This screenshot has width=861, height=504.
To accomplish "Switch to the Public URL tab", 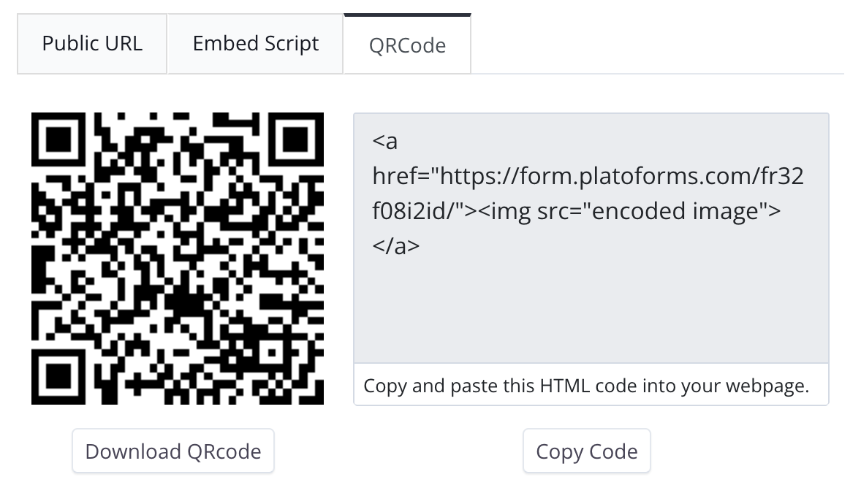I will pyautogui.click(x=92, y=43).
